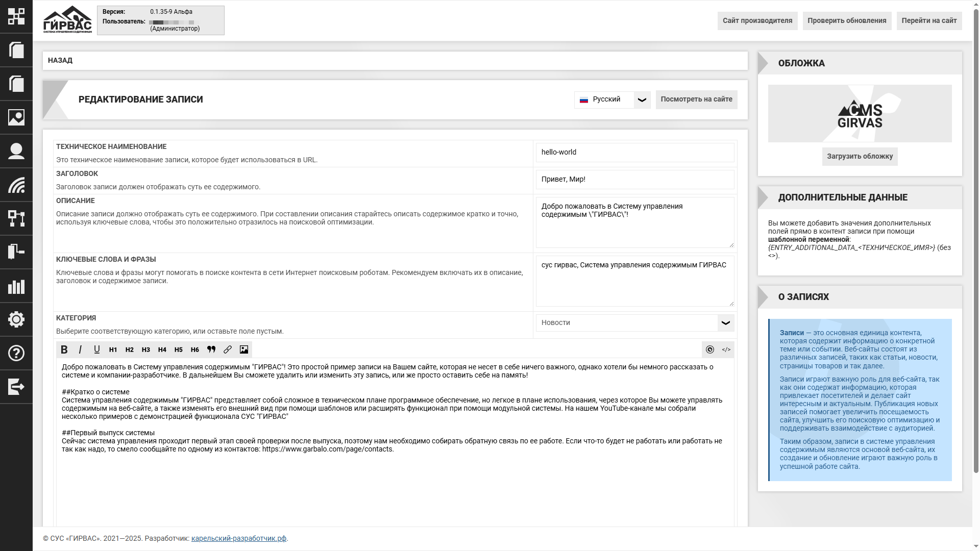980x551 pixels.
Task: Open the settings gear icon in sidebar
Action: click(x=16, y=319)
